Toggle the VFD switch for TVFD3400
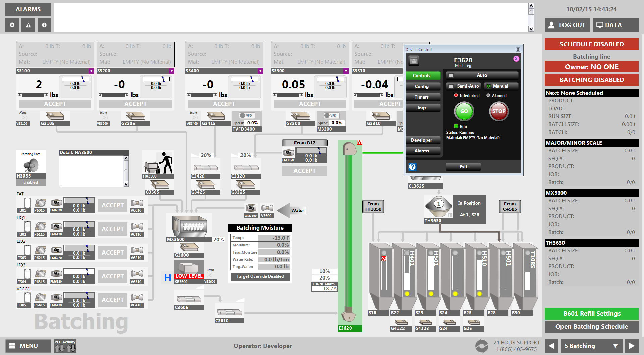The width and height of the screenshot is (644, 355). click(246, 115)
